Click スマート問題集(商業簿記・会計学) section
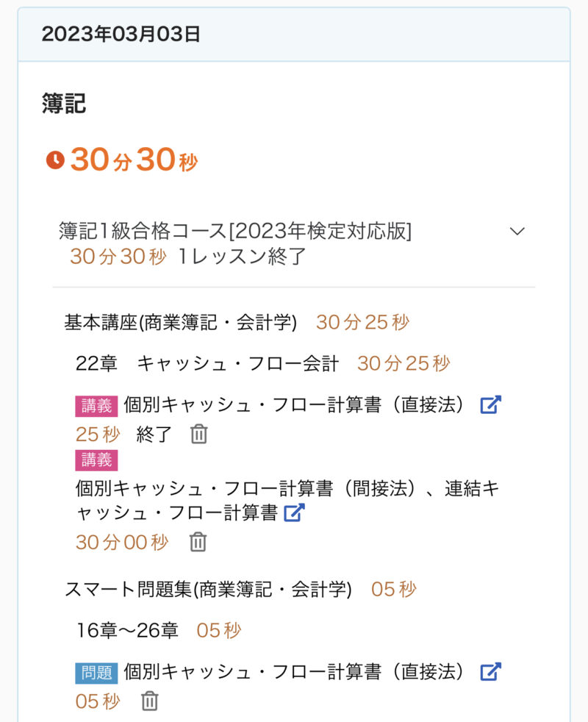The width and height of the screenshot is (588, 722). coord(208,589)
